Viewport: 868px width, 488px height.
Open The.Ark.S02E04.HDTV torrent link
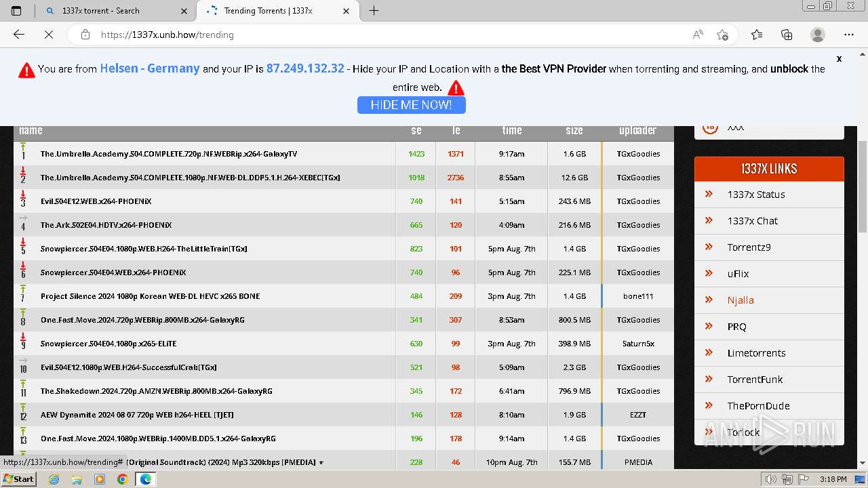pyautogui.click(x=106, y=225)
